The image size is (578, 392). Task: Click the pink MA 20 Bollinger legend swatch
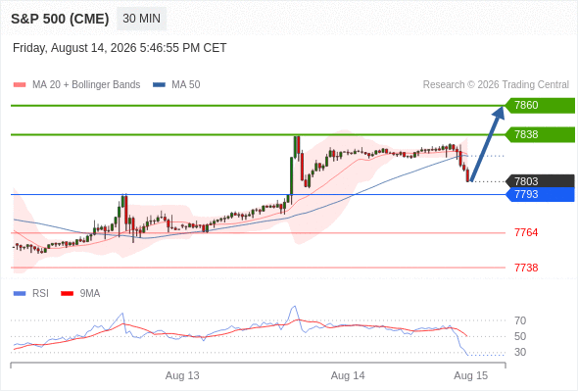[20, 85]
